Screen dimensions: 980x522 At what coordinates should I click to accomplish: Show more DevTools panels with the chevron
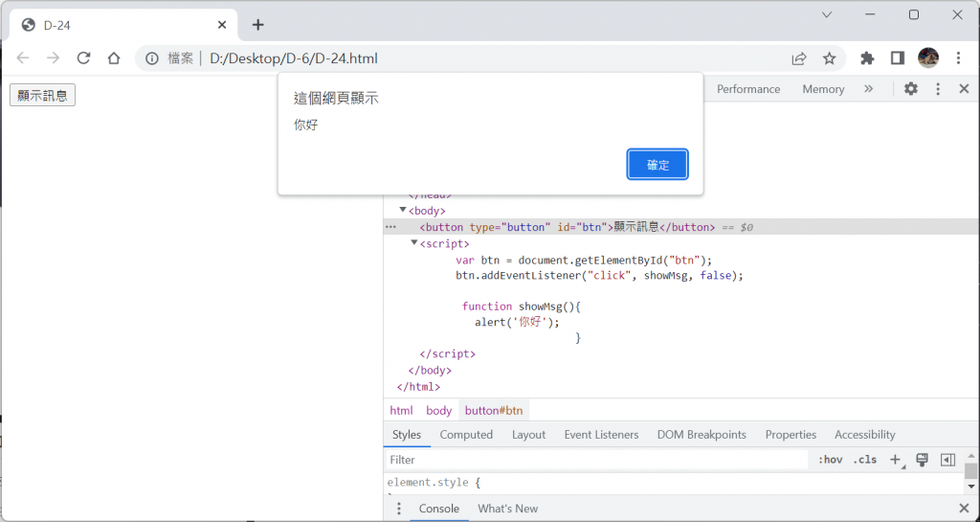(868, 89)
